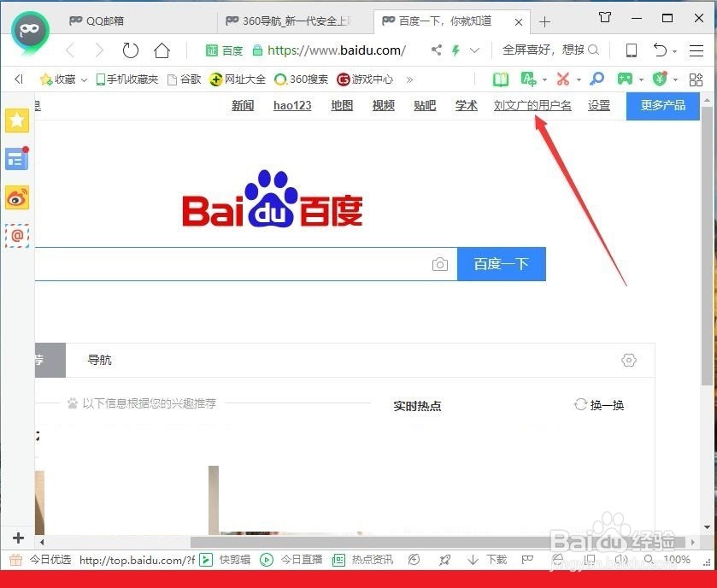Open the reading mode book icon
This screenshot has width=717, height=588.
tap(501, 79)
